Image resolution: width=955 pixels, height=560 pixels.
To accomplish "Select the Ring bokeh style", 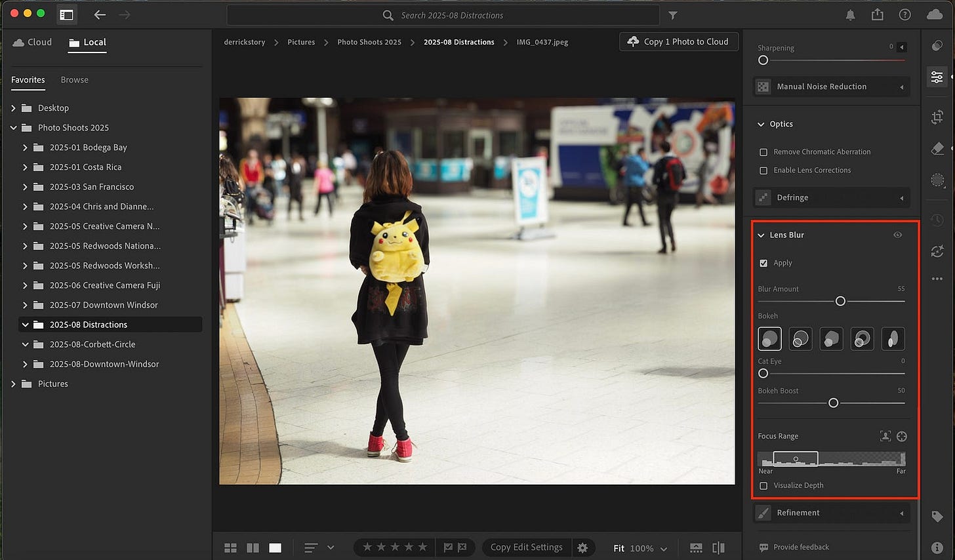I will (862, 339).
